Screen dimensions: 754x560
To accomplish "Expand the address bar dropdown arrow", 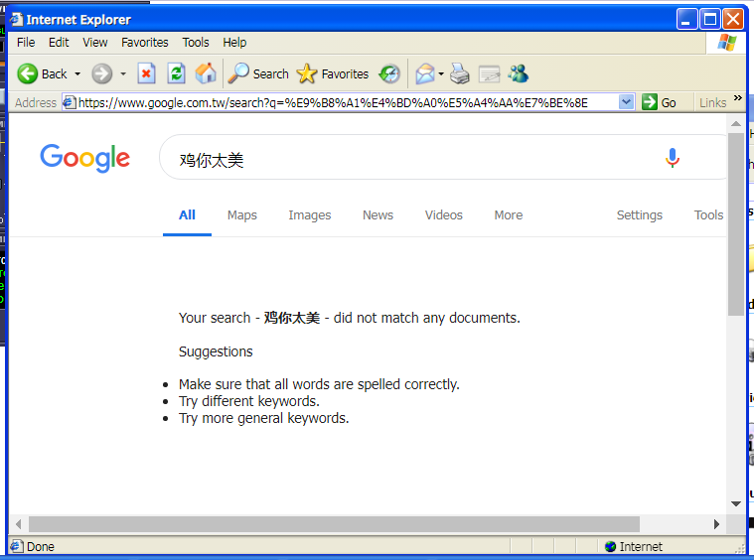I will point(626,102).
